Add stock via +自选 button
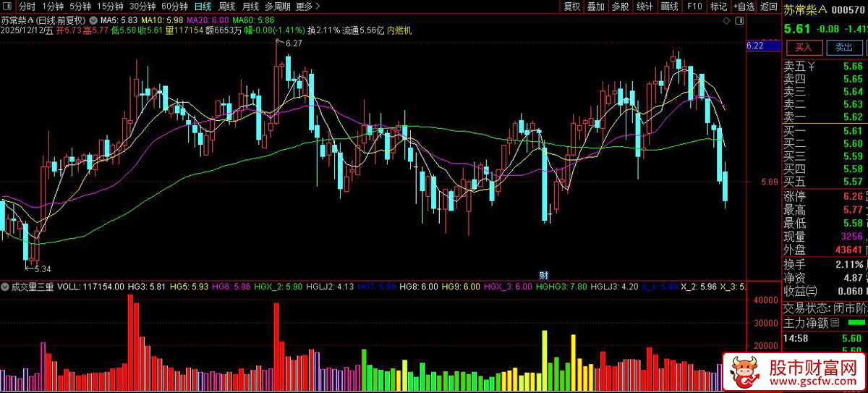This screenshot has width=868, height=393. 744,7
